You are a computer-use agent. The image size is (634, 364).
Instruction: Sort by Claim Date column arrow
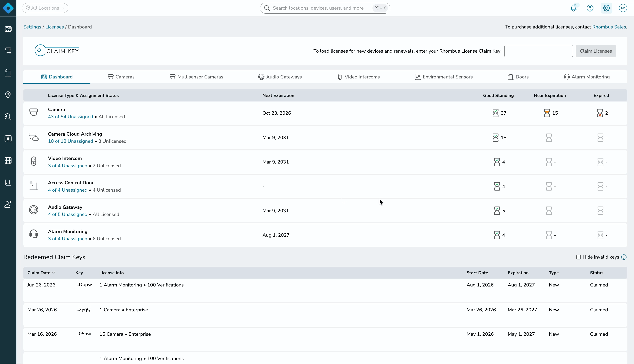(53, 273)
